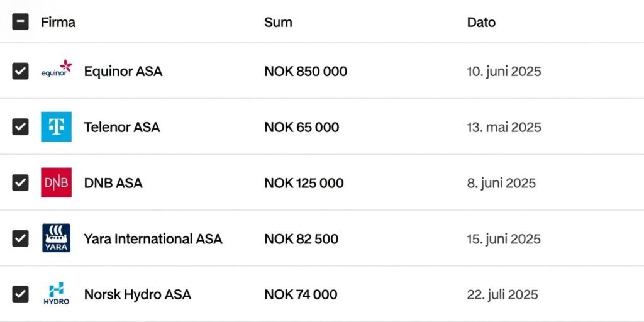Select the NOK 125 000 sum cell

tap(304, 183)
